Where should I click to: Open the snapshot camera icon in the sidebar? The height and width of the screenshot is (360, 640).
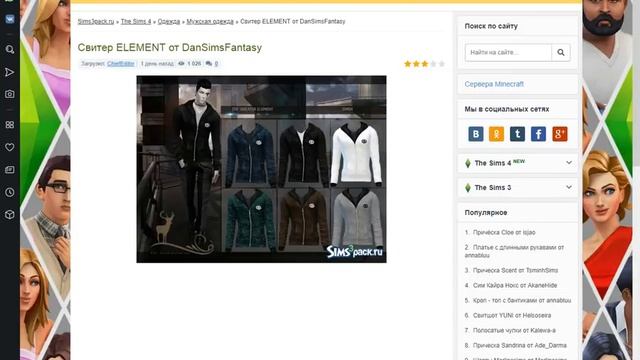(x=10, y=94)
